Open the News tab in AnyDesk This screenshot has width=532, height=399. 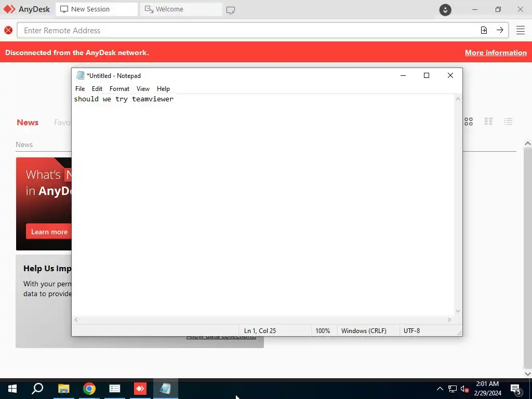coord(28,123)
